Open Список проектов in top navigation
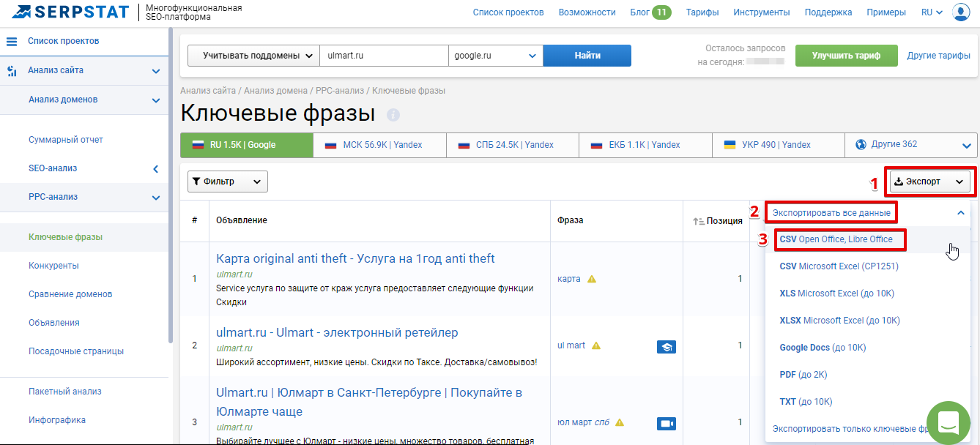This screenshot has height=445, width=980. pos(508,12)
